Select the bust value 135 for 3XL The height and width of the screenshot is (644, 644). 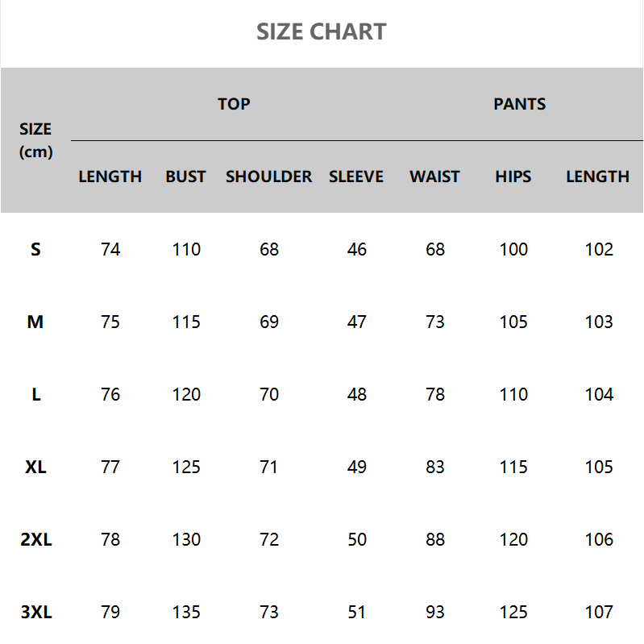point(186,613)
